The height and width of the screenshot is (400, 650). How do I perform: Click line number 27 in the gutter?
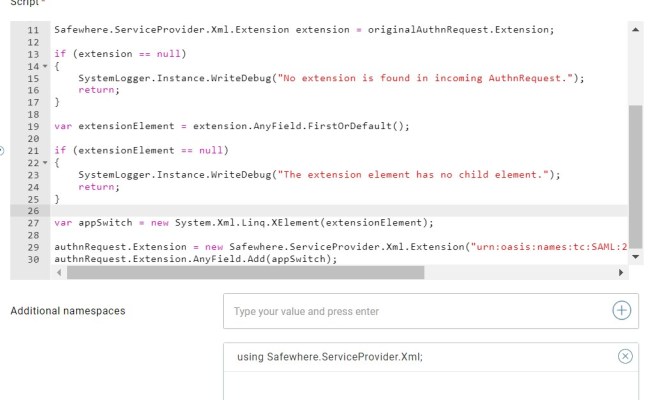pyautogui.click(x=33, y=223)
